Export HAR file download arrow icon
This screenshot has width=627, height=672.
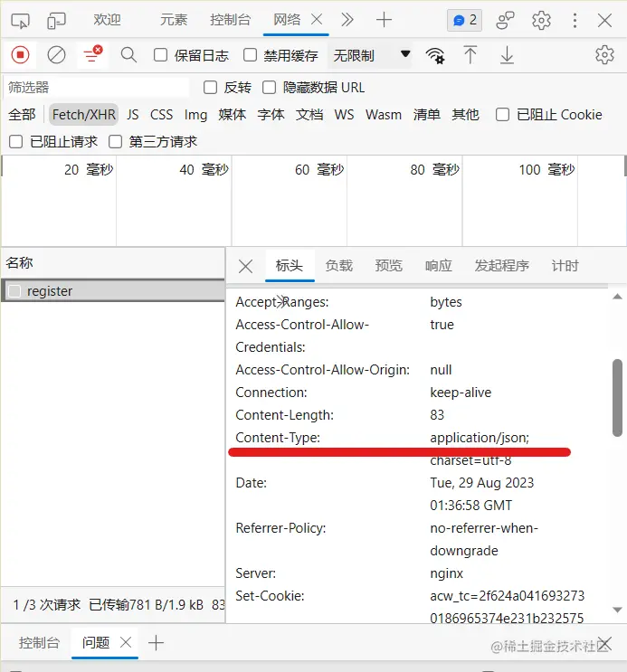coord(507,55)
